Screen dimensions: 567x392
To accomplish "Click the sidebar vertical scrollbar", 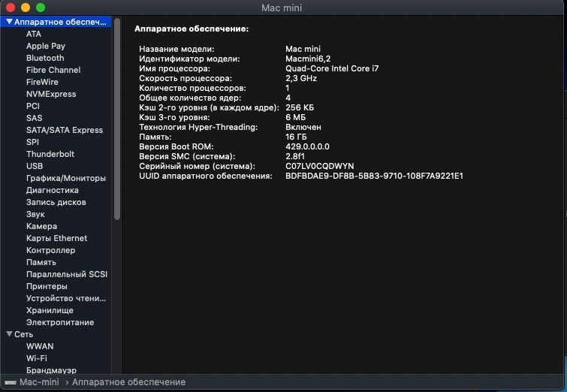I will coord(117,119).
